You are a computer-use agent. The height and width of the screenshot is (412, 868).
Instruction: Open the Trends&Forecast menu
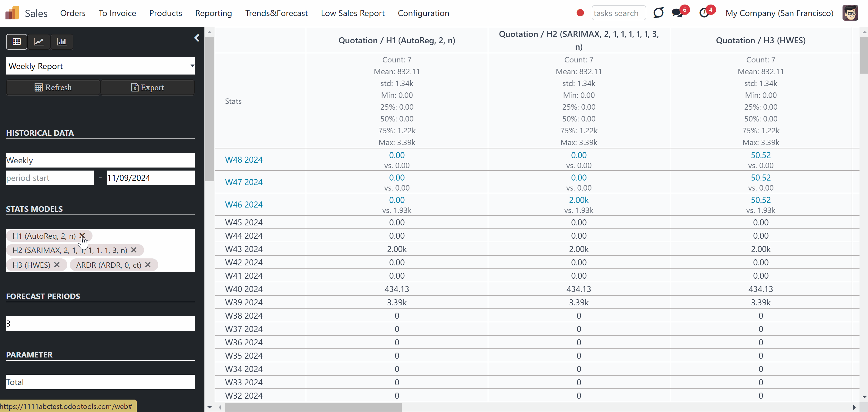click(x=276, y=13)
